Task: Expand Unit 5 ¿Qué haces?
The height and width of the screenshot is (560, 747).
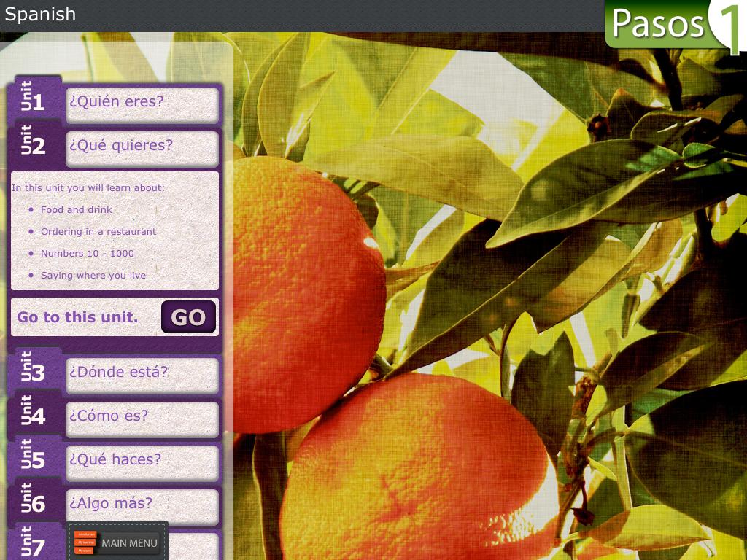Action: (x=142, y=462)
